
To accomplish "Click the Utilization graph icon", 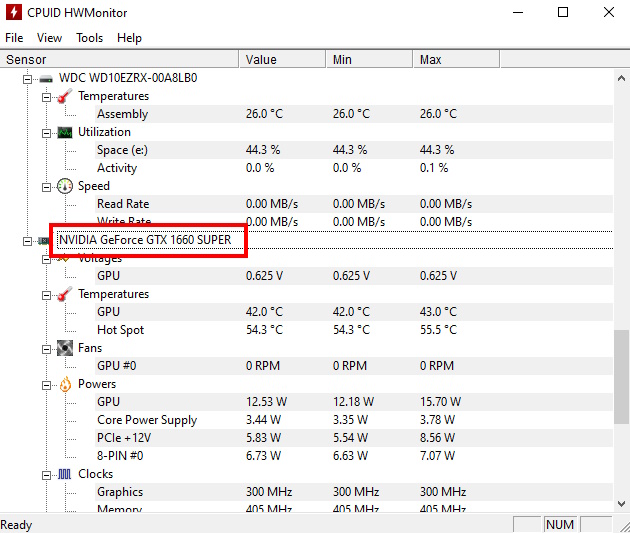I will 65,132.
